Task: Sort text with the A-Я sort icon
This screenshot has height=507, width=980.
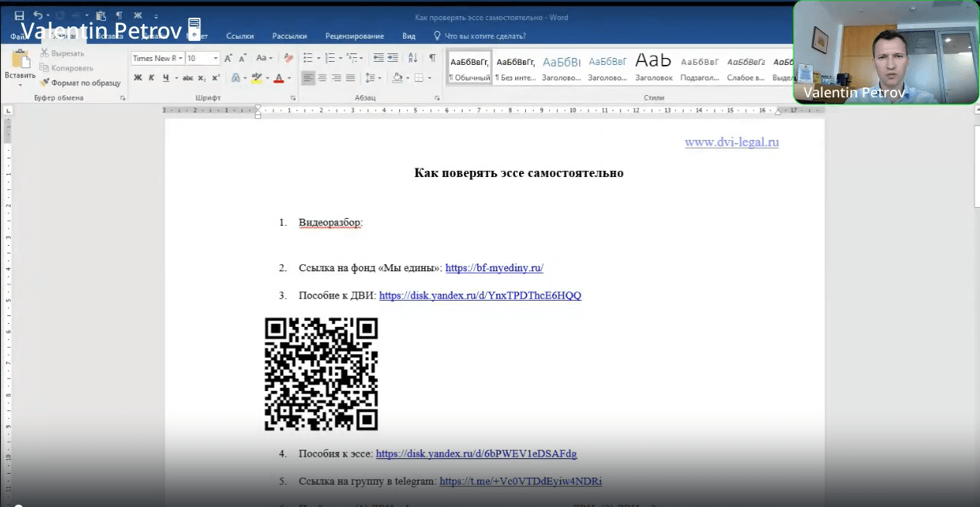Action: coord(412,58)
